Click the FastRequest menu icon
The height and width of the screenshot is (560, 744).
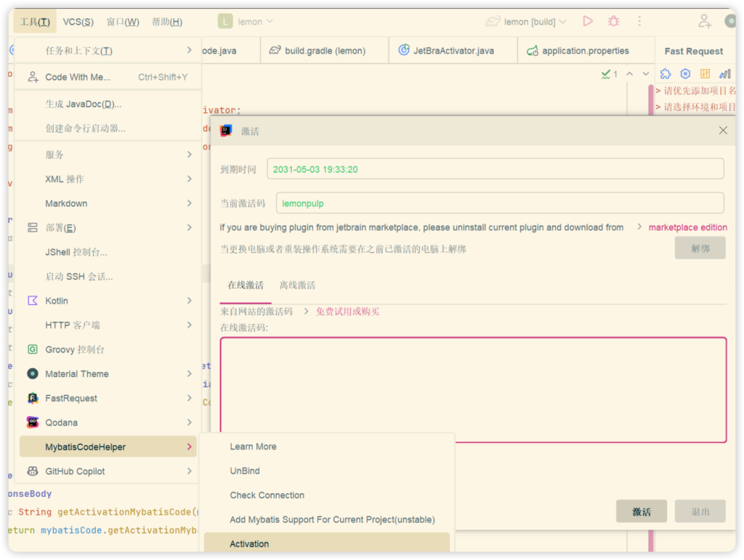32,398
